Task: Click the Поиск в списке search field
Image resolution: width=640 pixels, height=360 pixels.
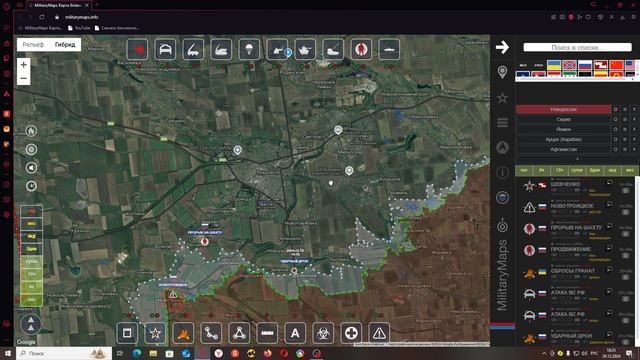Action: [x=577, y=47]
